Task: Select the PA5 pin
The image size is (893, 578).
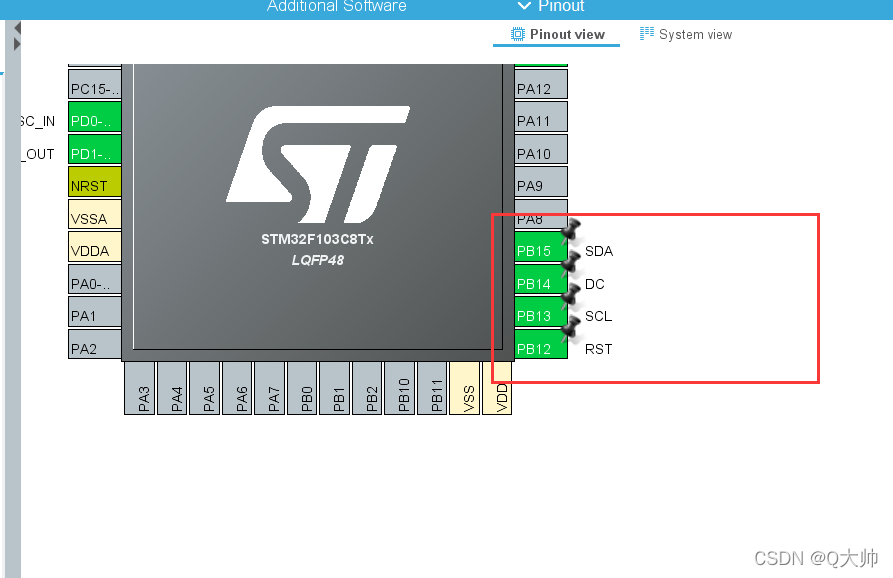Action: coord(204,388)
